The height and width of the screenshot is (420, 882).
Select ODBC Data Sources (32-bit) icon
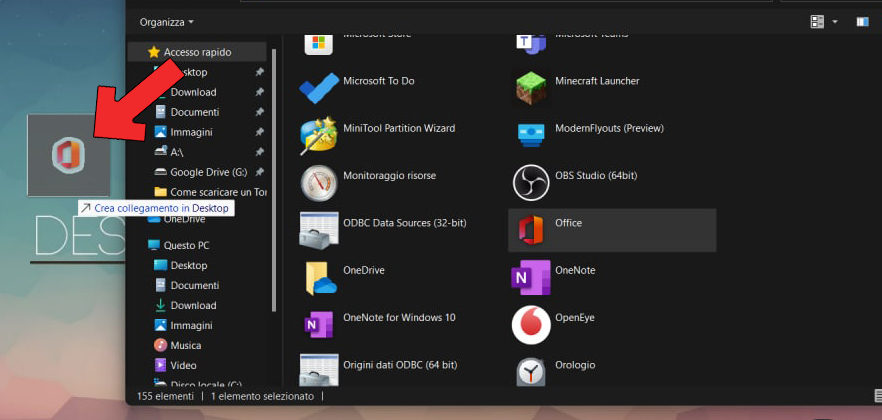pyautogui.click(x=320, y=229)
